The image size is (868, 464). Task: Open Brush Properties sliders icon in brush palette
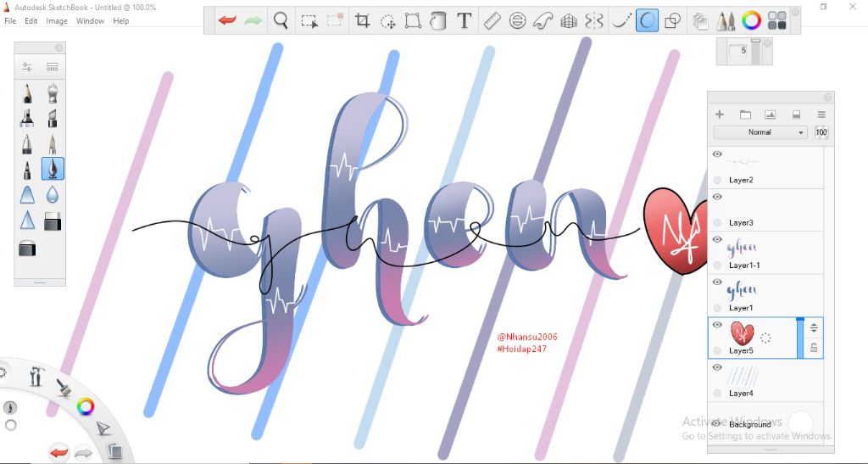pos(26,67)
